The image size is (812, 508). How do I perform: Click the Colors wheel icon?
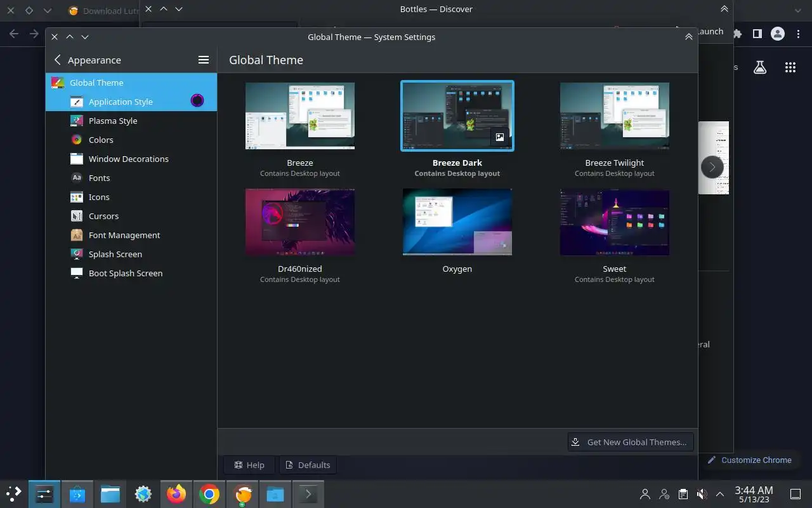coord(77,140)
